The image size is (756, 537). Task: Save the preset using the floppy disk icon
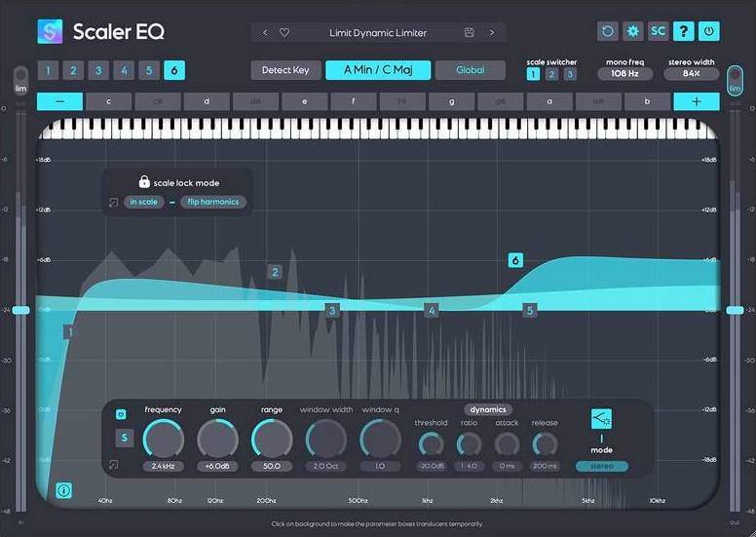[469, 32]
